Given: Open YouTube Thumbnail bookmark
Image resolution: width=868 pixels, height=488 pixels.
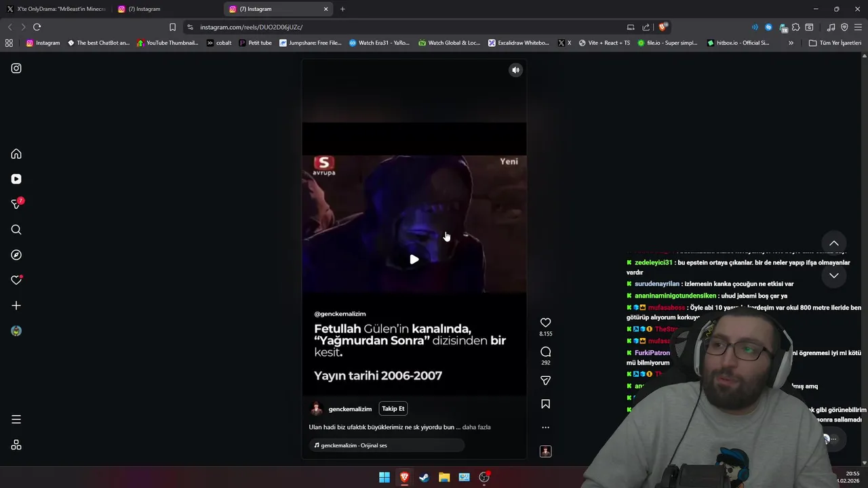Looking at the screenshot, I should (167, 43).
